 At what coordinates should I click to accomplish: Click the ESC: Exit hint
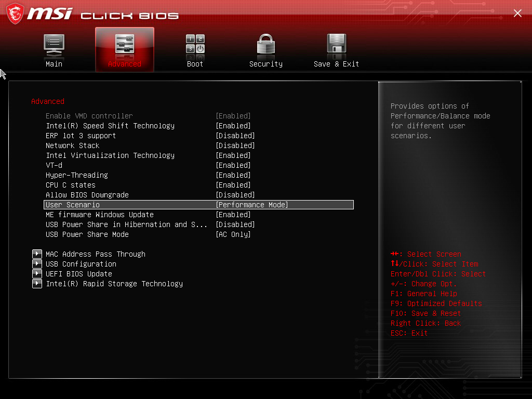pyautogui.click(x=409, y=333)
